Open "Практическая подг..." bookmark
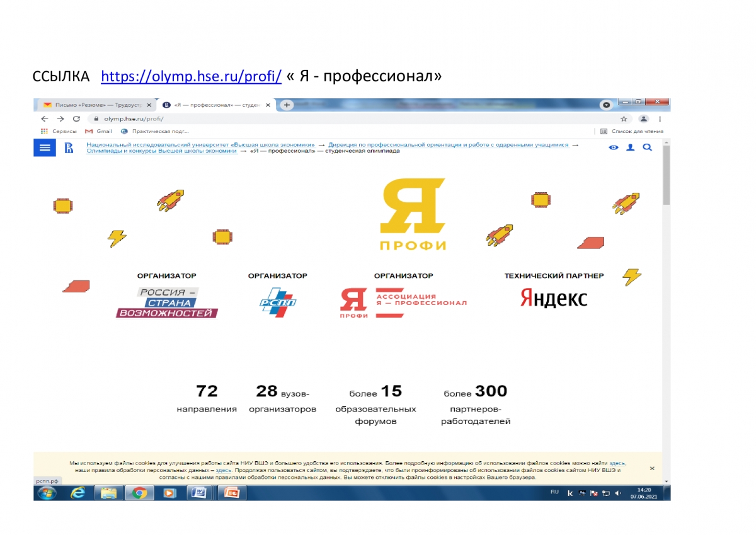Image resolution: width=756 pixels, height=535 pixels. (x=155, y=131)
